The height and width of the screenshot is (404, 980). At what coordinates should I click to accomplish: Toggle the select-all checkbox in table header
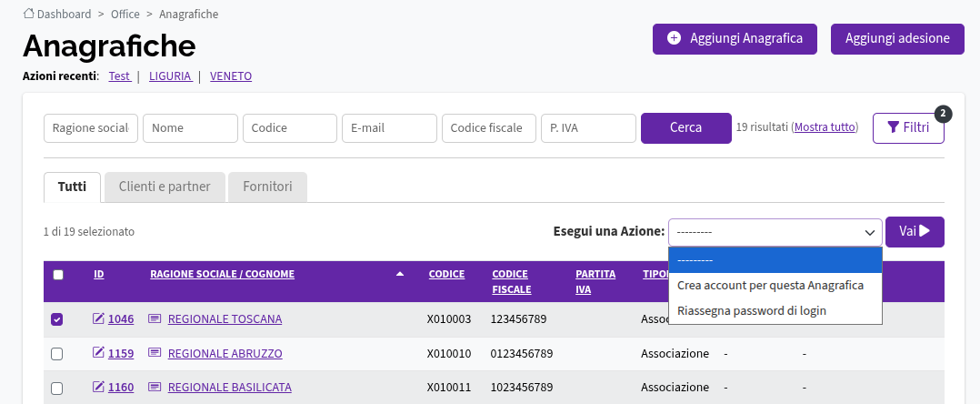pos(58,275)
